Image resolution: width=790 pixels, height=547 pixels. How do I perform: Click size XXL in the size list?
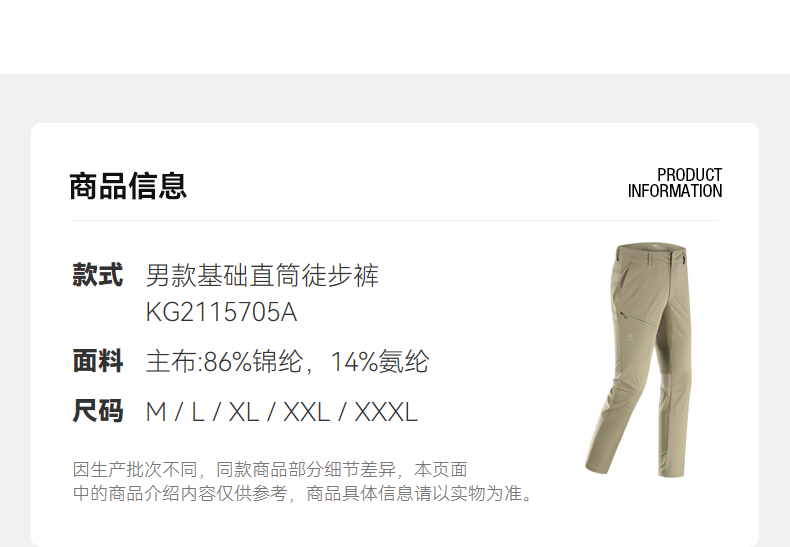coord(307,412)
